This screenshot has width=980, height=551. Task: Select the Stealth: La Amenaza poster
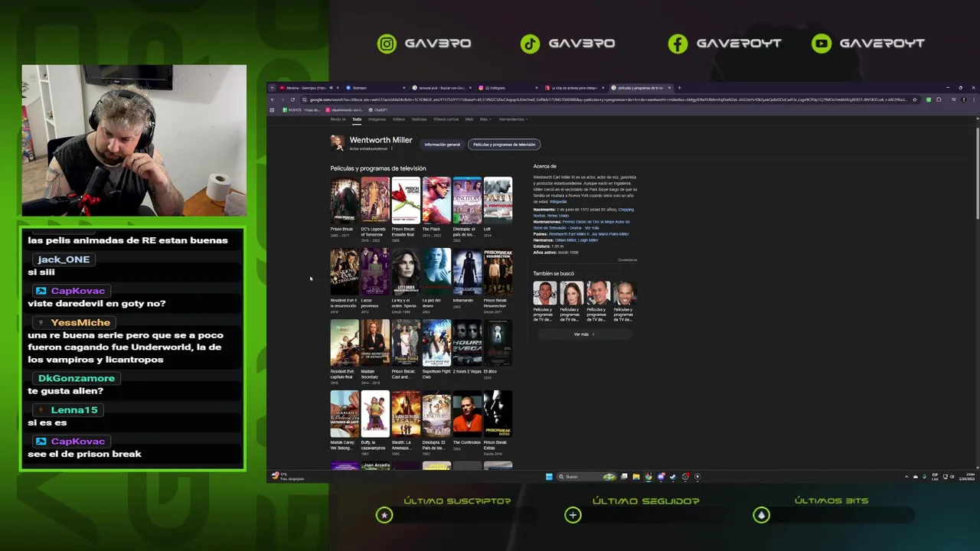[406, 413]
